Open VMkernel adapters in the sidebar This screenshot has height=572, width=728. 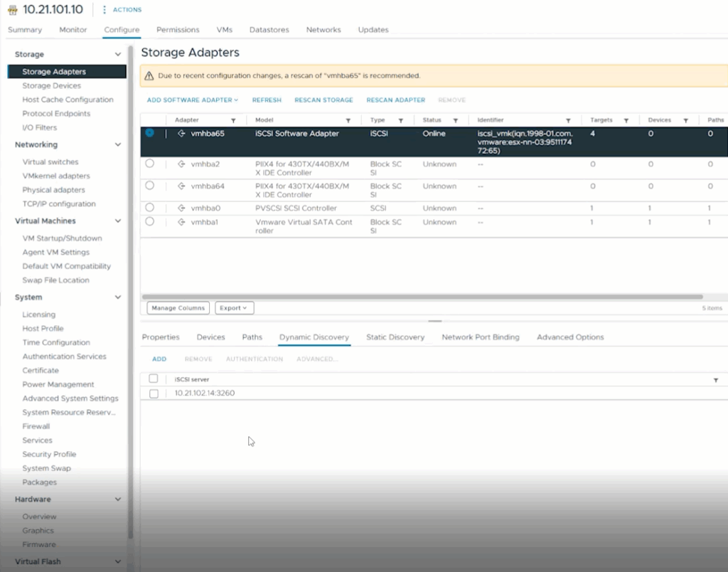[56, 176]
